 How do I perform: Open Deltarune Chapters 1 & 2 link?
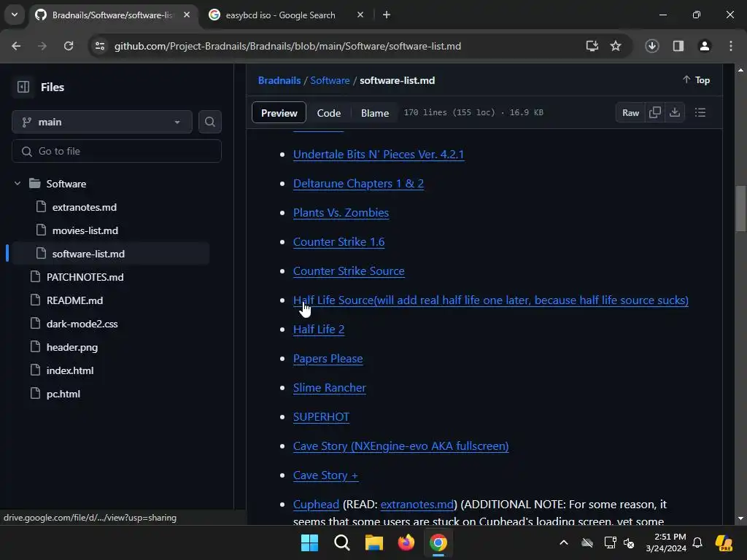coord(358,183)
